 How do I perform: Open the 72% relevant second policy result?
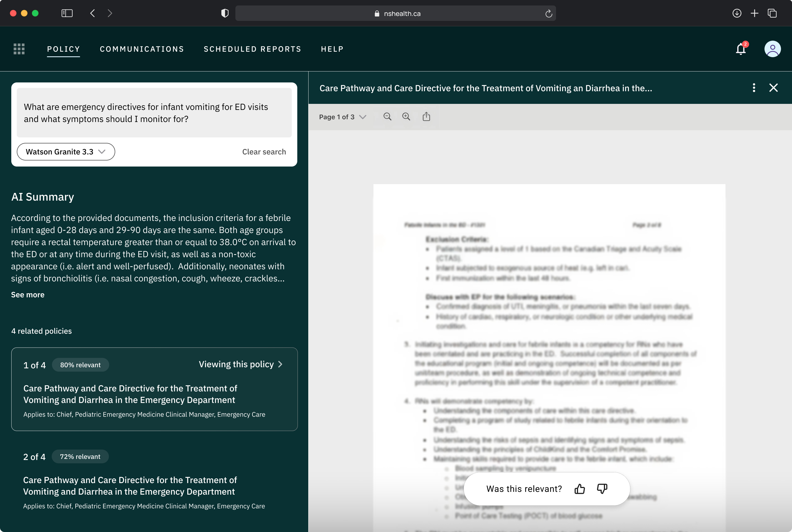coord(130,486)
